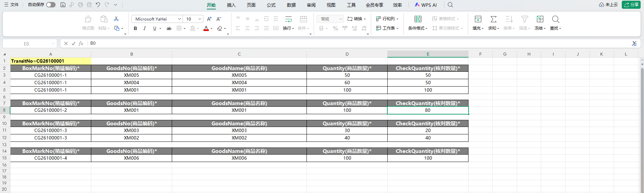Toggle Strikethrough formatting
The height and width of the screenshot is (193, 644).
tap(169, 28)
